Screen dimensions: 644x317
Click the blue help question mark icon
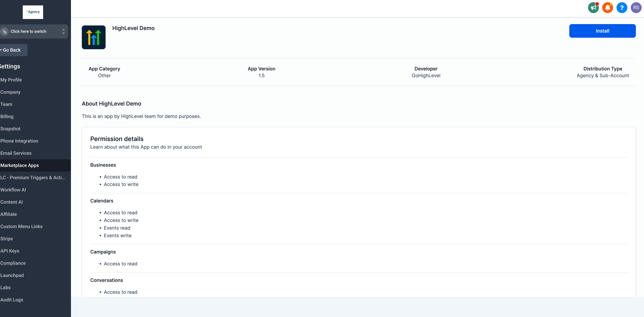click(622, 8)
